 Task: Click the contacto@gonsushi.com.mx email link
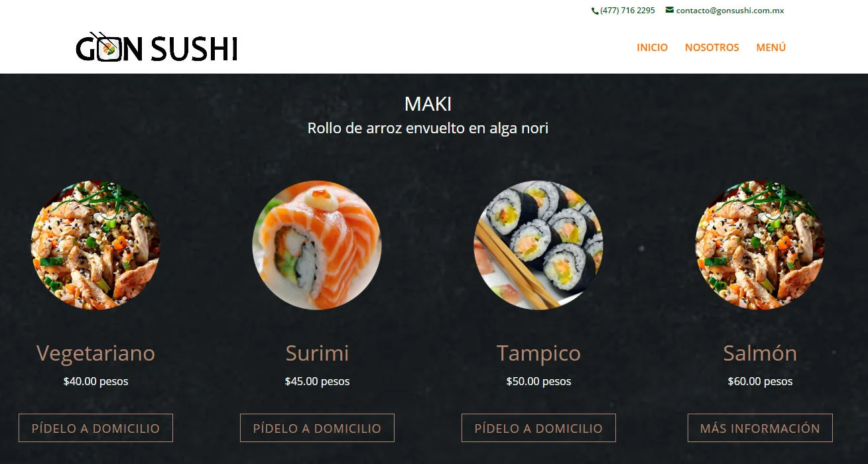point(730,11)
